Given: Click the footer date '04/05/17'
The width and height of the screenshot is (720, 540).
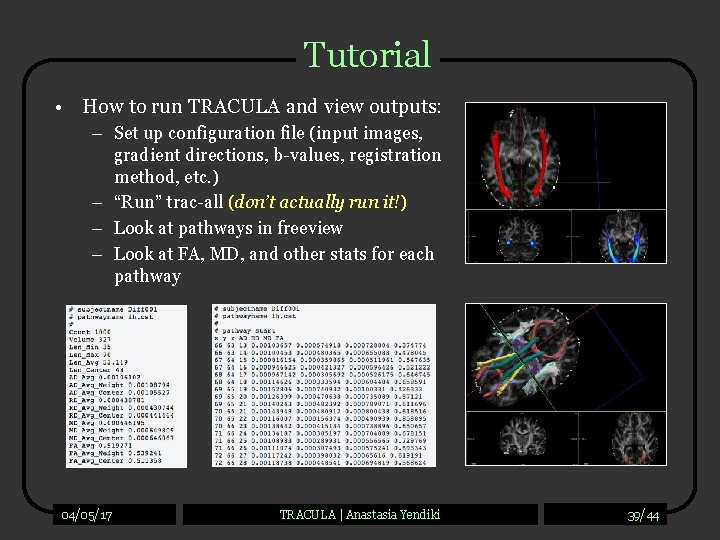Looking at the screenshot, I should click(x=87, y=515).
